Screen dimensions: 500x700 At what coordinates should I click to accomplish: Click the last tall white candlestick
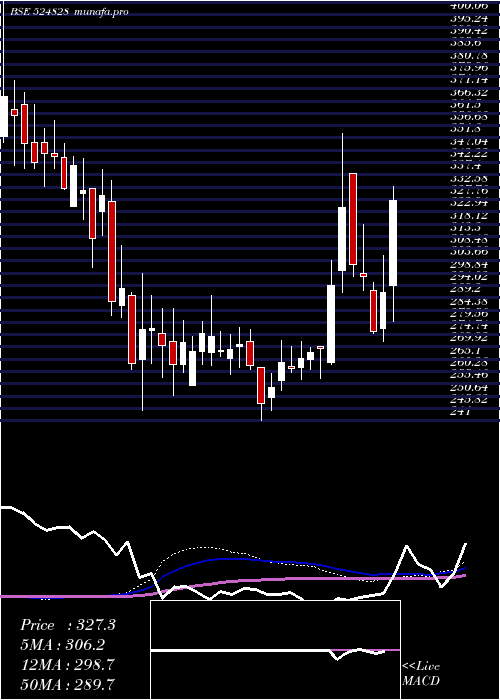[393, 243]
